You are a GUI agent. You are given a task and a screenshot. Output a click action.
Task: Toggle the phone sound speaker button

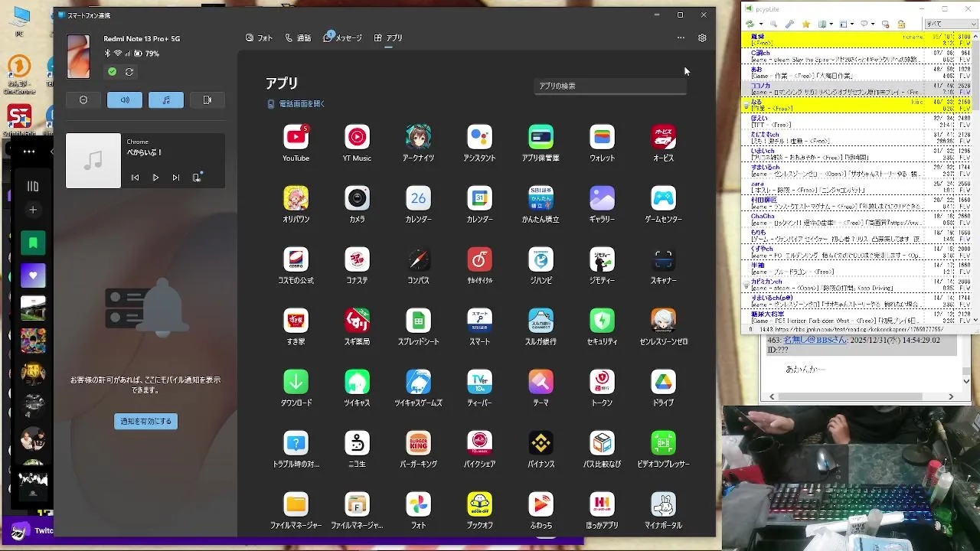(x=125, y=100)
